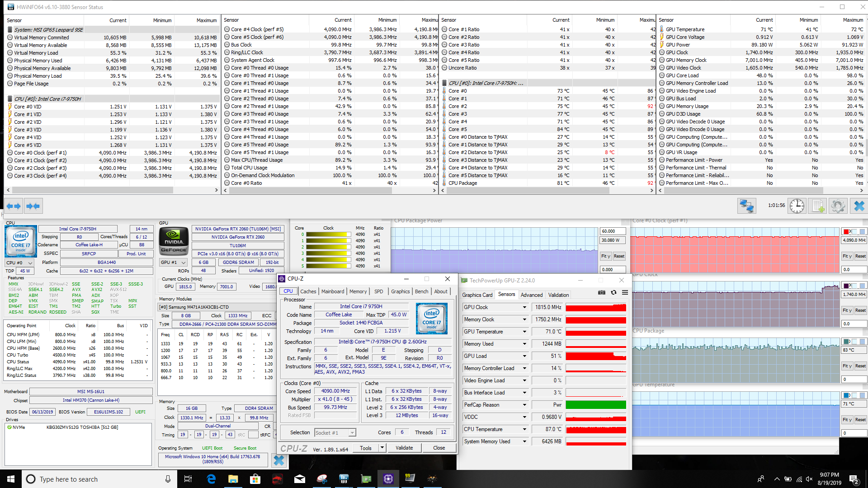The width and height of the screenshot is (868, 488).
Task: Click the Intel Core i7 logo in summary
Action: pyautogui.click(x=20, y=242)
